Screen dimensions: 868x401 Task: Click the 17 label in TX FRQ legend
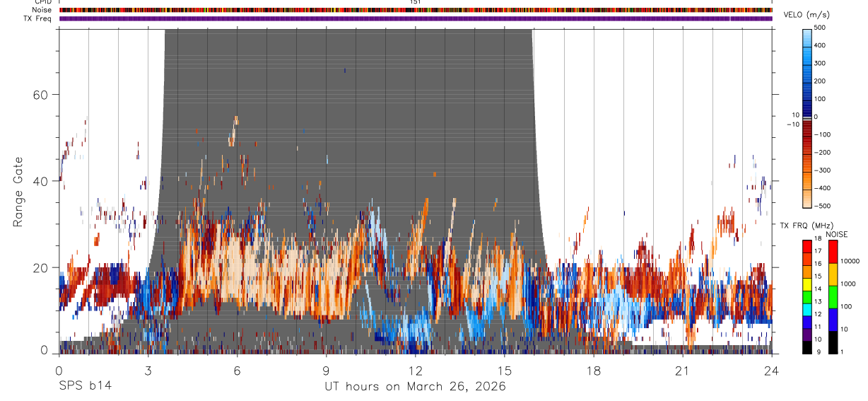tap(818, 252)
